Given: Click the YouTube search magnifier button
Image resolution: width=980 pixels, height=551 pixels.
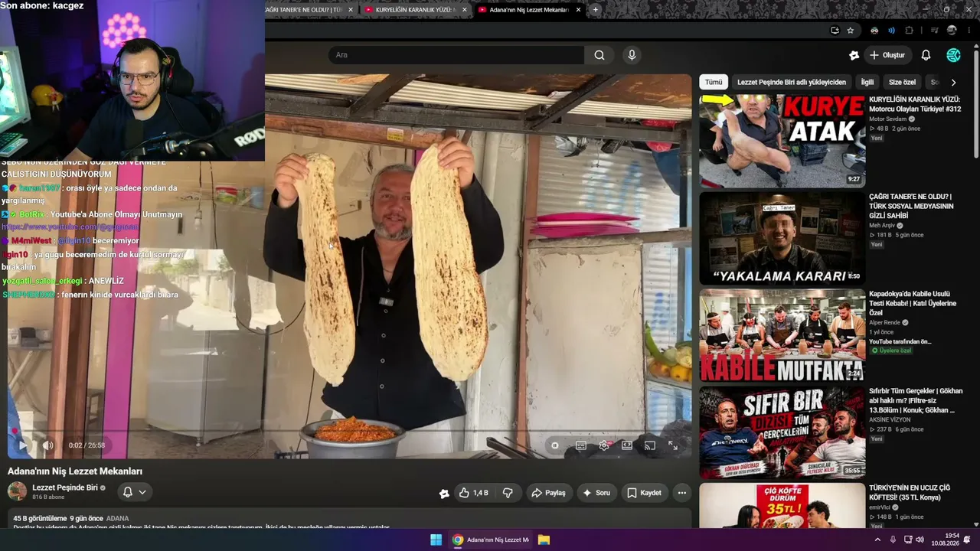Looking at the screenshot, I should click(x=599, y=55).
